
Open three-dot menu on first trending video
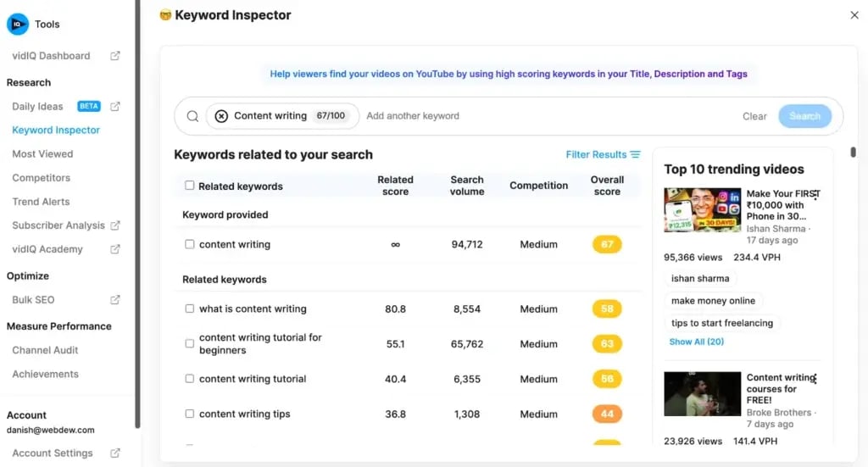pos(815,196)
